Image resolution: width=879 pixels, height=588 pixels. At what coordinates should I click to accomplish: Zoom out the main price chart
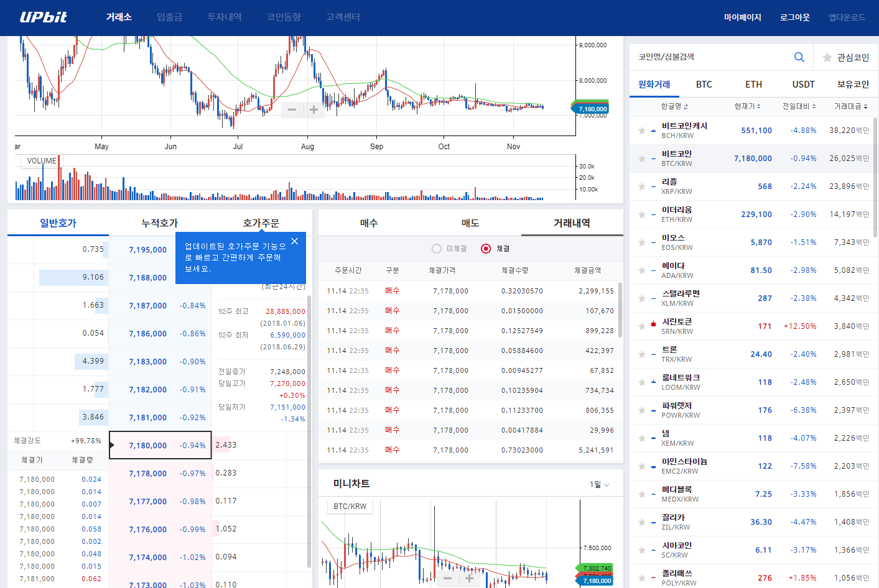click(x=292, y=110)
